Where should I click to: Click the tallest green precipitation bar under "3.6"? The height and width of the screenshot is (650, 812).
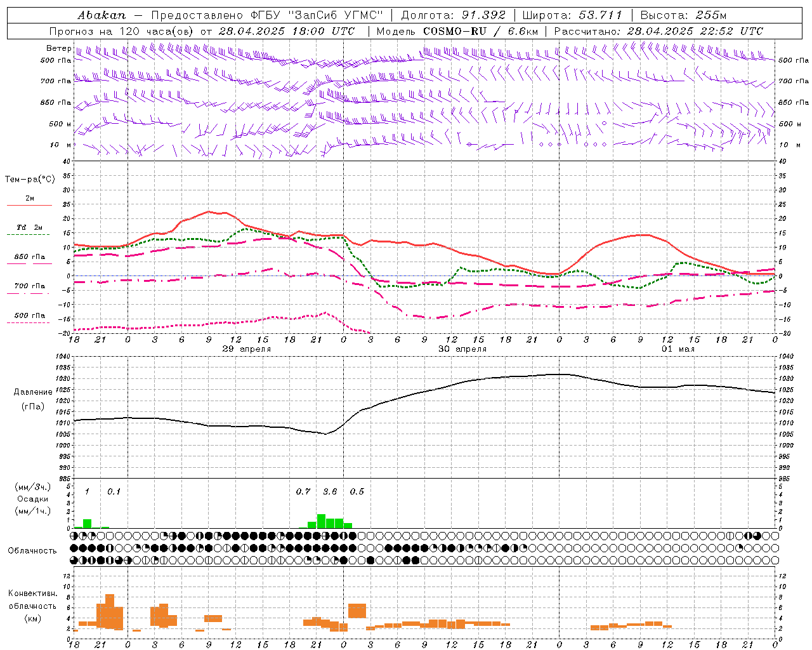(x=321, y=521)
